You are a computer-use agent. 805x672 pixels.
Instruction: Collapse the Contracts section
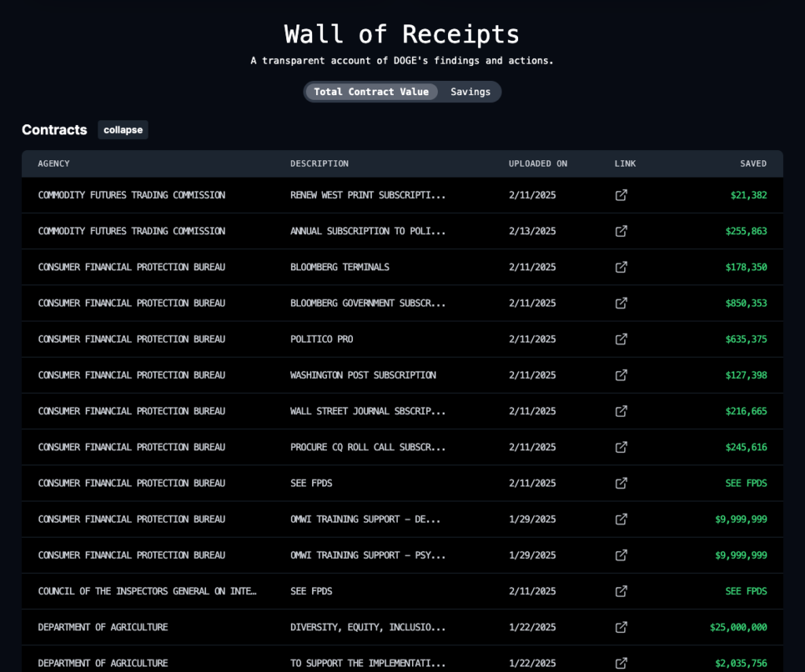pos(123,130)
